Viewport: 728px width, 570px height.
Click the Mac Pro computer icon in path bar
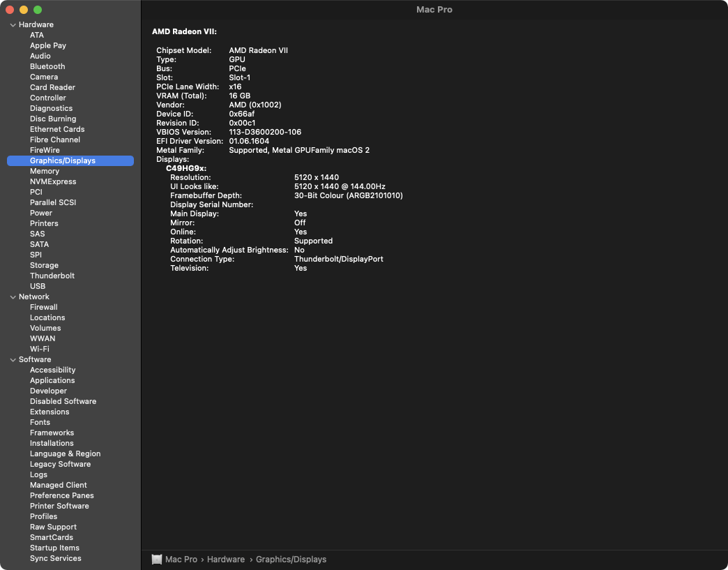point(157,560)
